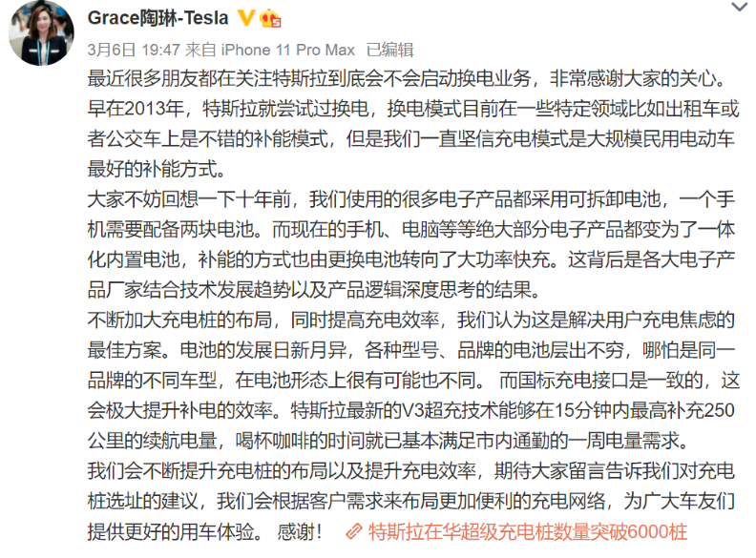
Task: Click the line mentioning V3超充技术
Action: (x=410, y=410)
